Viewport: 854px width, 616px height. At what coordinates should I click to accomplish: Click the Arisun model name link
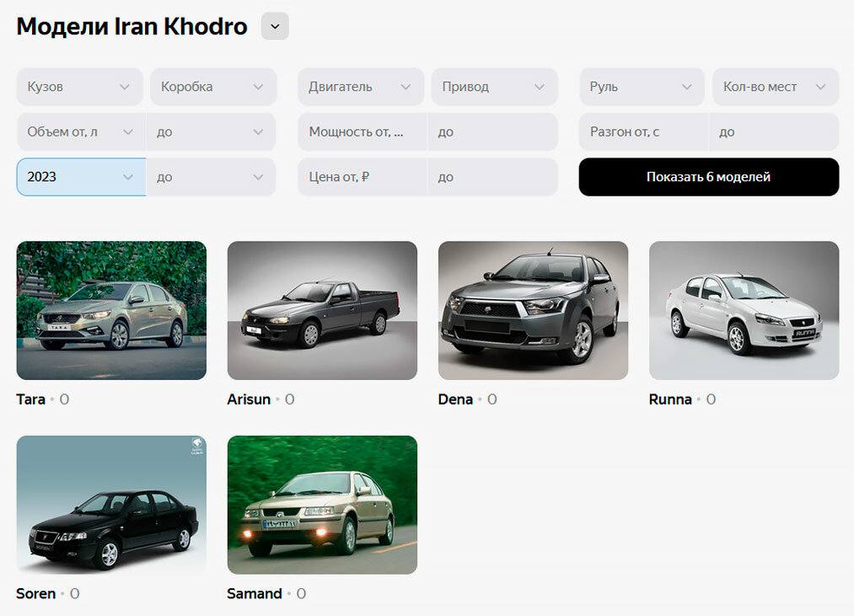click(x=249, y=399)
